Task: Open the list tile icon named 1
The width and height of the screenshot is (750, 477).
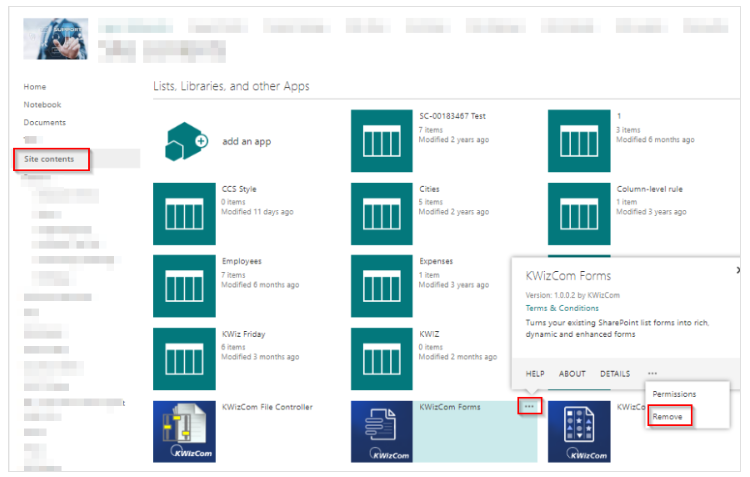Action: pos(579,141)
